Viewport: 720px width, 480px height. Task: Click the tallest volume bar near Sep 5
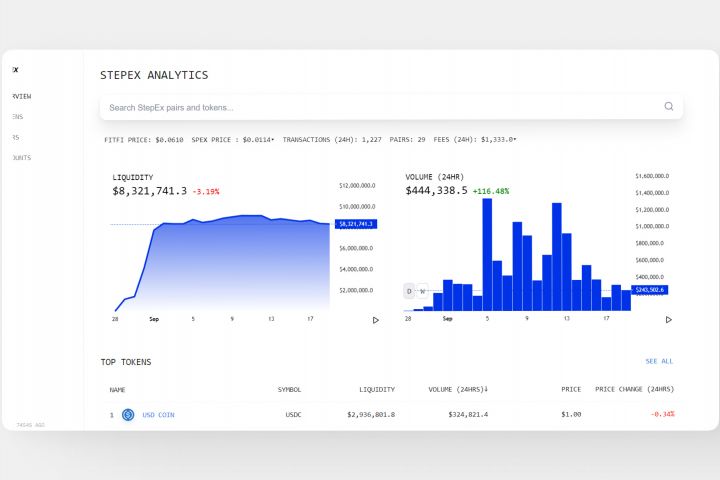point(487,254)
